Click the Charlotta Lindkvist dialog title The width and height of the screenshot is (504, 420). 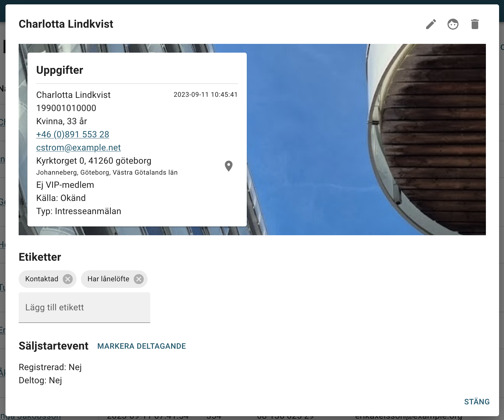point(66,24)
